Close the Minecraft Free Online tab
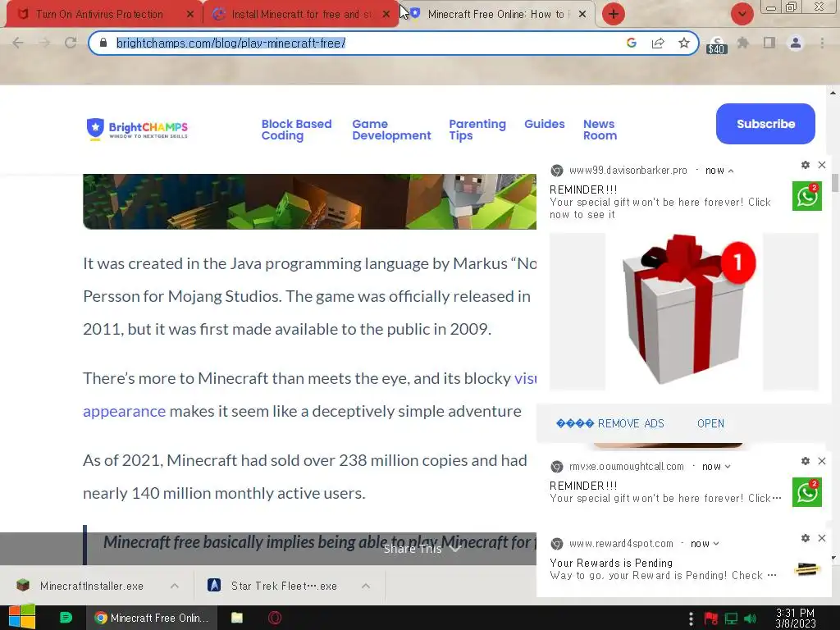840x630 pixels. pyautogui.click(x=582, y=15)
